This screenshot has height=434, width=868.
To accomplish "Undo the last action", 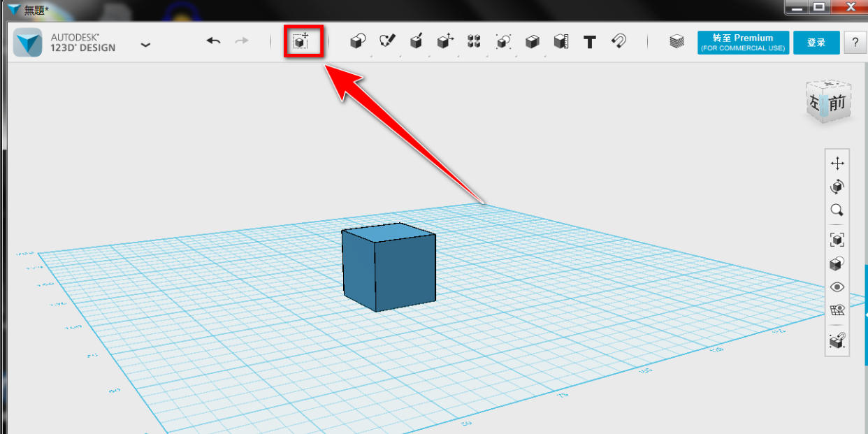I will point(214,41).
